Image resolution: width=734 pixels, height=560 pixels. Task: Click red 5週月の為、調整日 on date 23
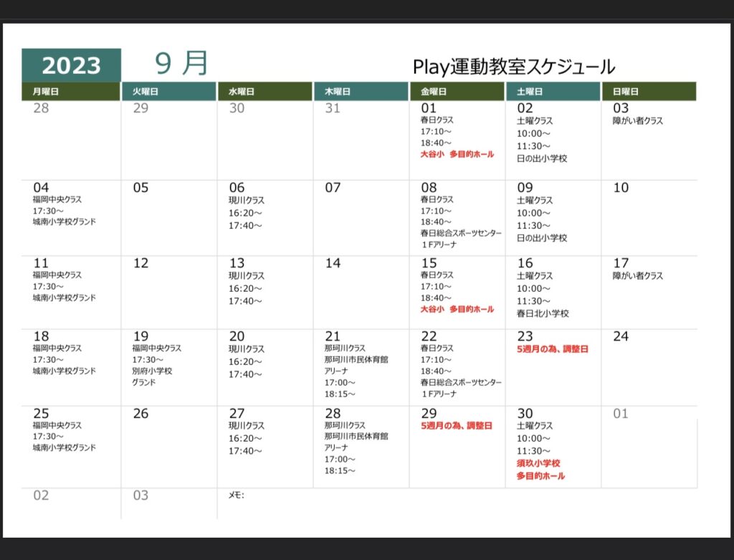tap(553, 349)
